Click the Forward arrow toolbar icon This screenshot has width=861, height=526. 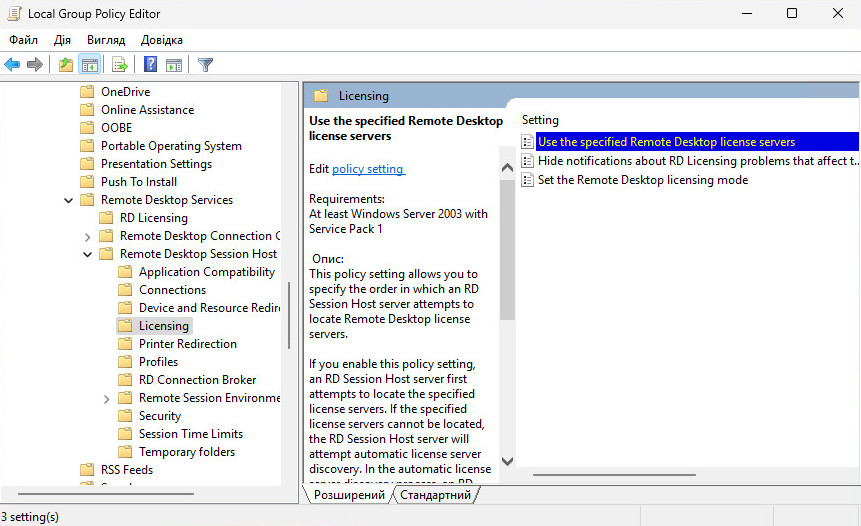pyautogui.click(x=35, y=65)
